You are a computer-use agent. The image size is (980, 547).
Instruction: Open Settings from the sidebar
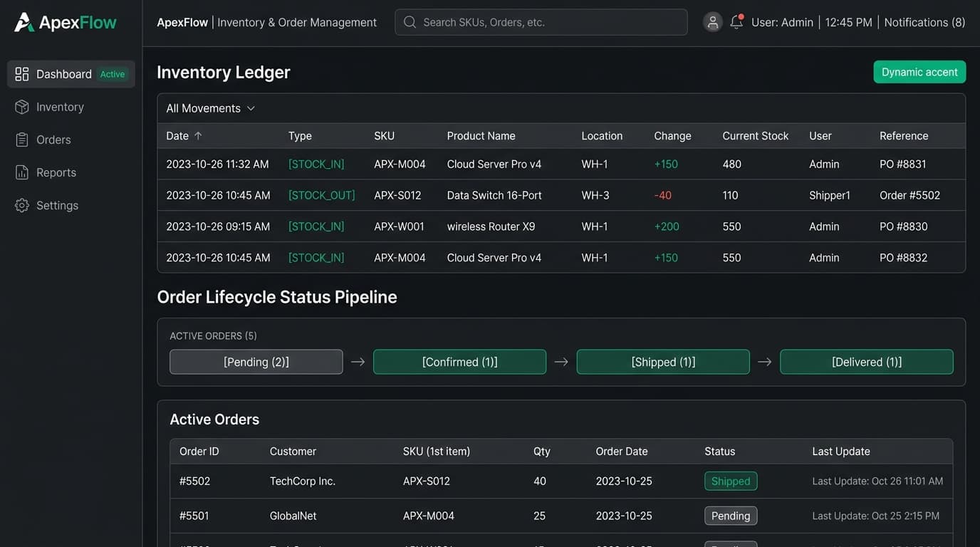[x=71, y=205]
